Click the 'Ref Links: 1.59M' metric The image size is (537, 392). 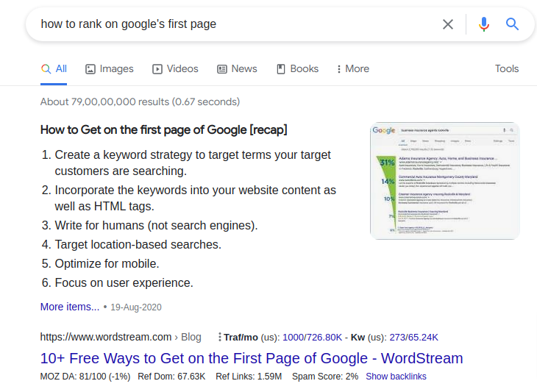(x=249, y=377)
